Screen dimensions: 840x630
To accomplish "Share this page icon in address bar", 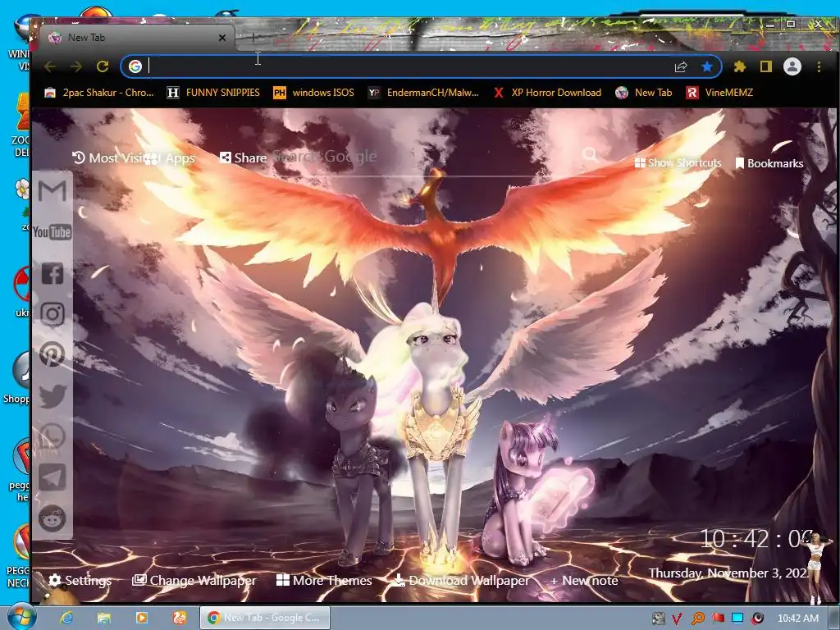I will coord(681,66).
